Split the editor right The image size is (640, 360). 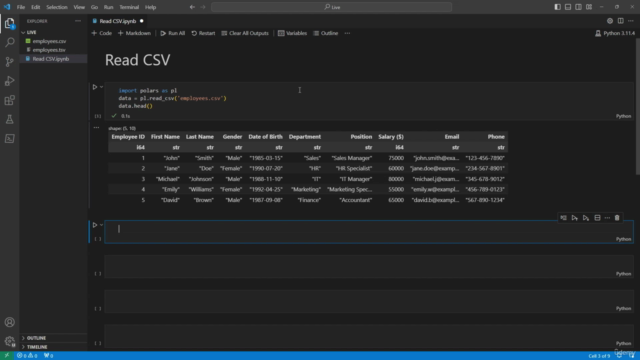pos(620,21)
